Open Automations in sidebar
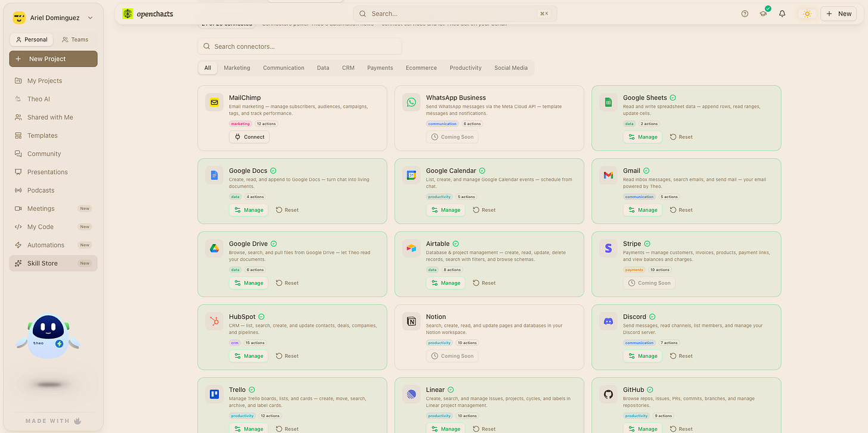The image size is (868, 433). [53, 245]
